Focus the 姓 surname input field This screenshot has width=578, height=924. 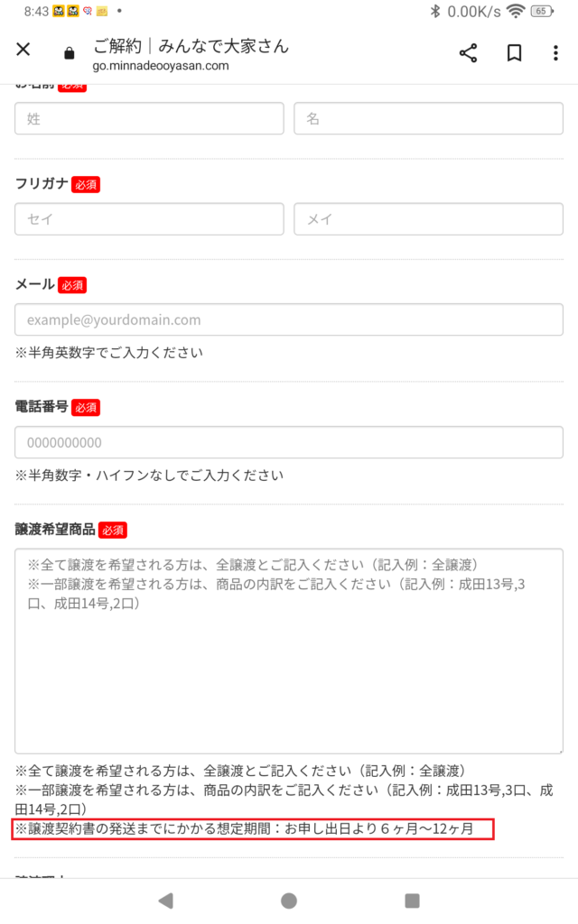[x=149, y=118]
